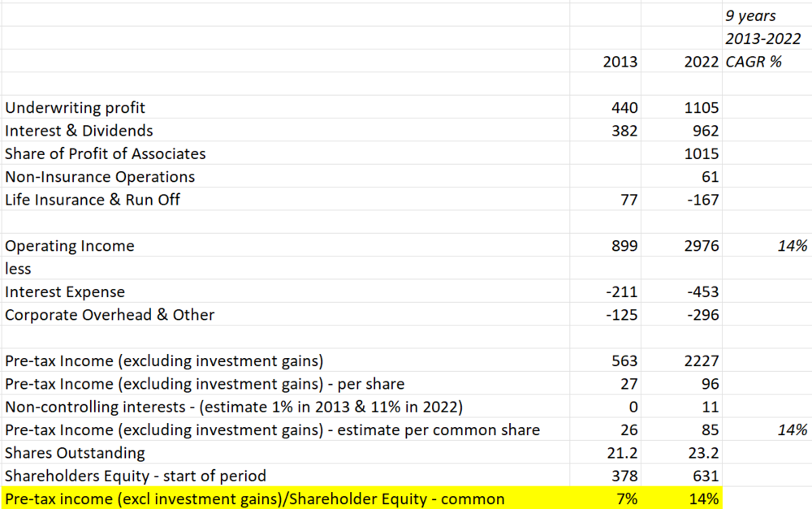This screenshot has width=812, height=509.
Task: Click the yellow highlighted 14% cell
Action: (x=681, y=498)
